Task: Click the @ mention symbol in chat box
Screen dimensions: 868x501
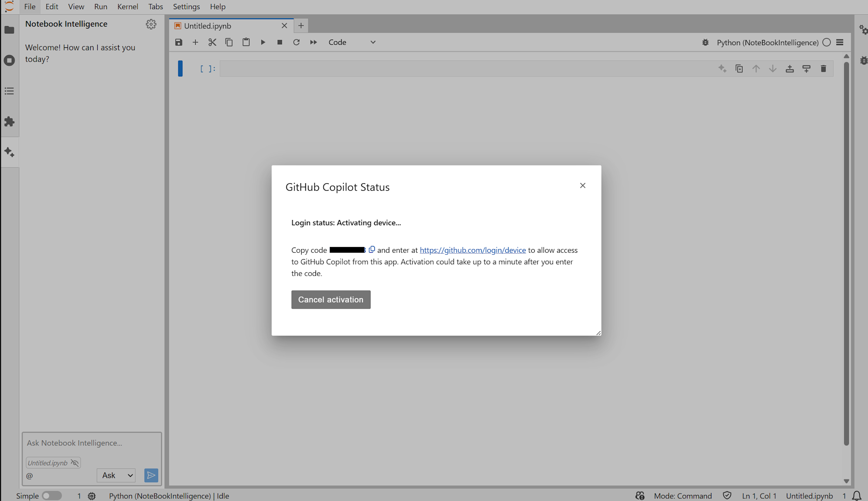Action: click(x=30, y=476)
